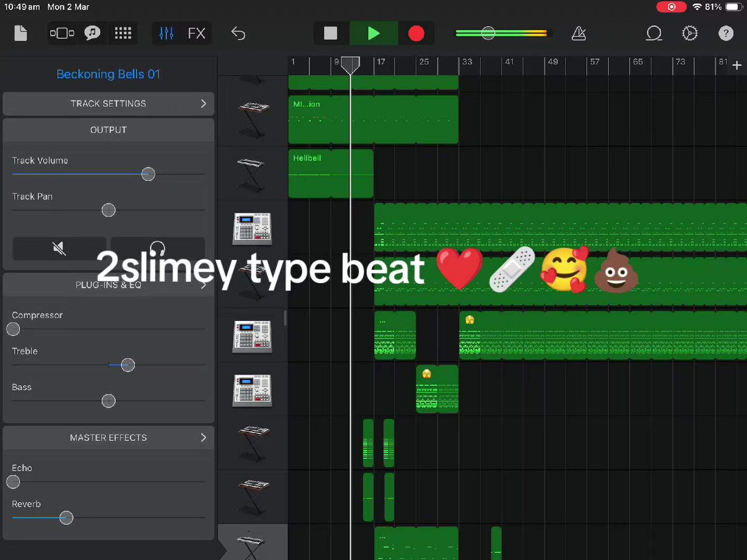747x560 pixels.
Task: Show the help question mark tips
Action: pos(726,34)
